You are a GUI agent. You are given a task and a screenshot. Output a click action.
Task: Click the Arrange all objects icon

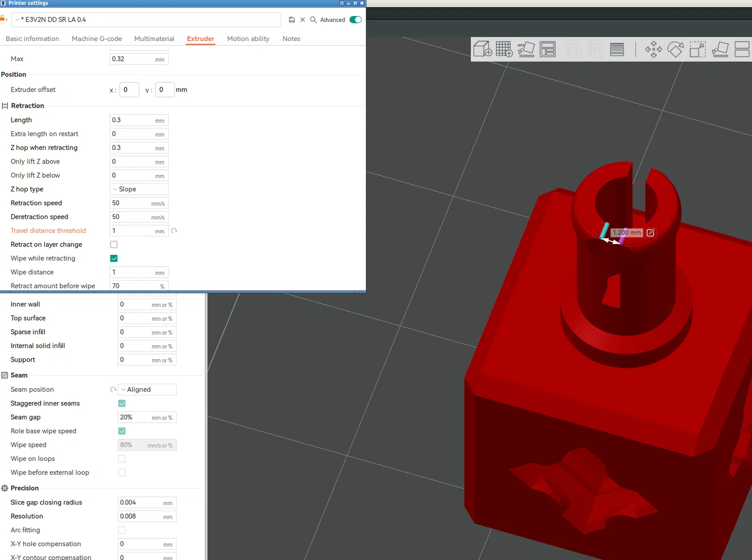pyautogui.click(x=548, y=49)
